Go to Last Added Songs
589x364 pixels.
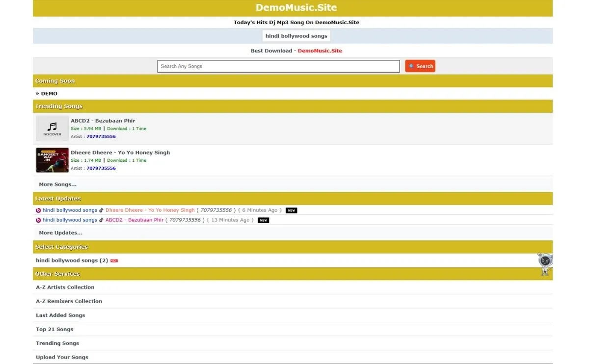[60, 315]
